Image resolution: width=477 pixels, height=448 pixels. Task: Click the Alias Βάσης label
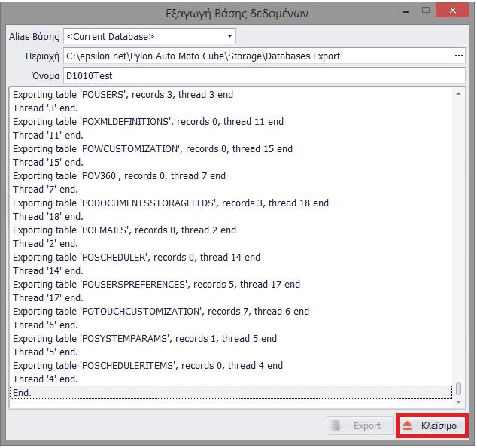point(34,37)
